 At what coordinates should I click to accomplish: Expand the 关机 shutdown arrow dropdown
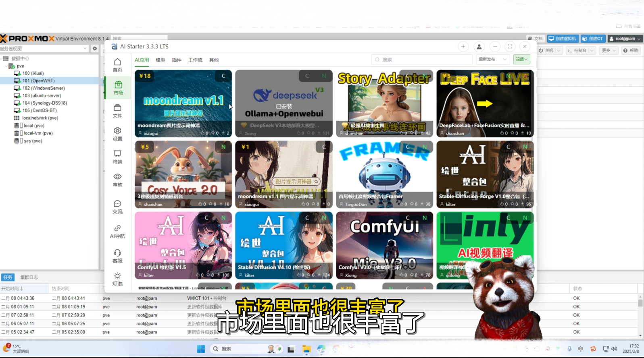coord(559,50)
